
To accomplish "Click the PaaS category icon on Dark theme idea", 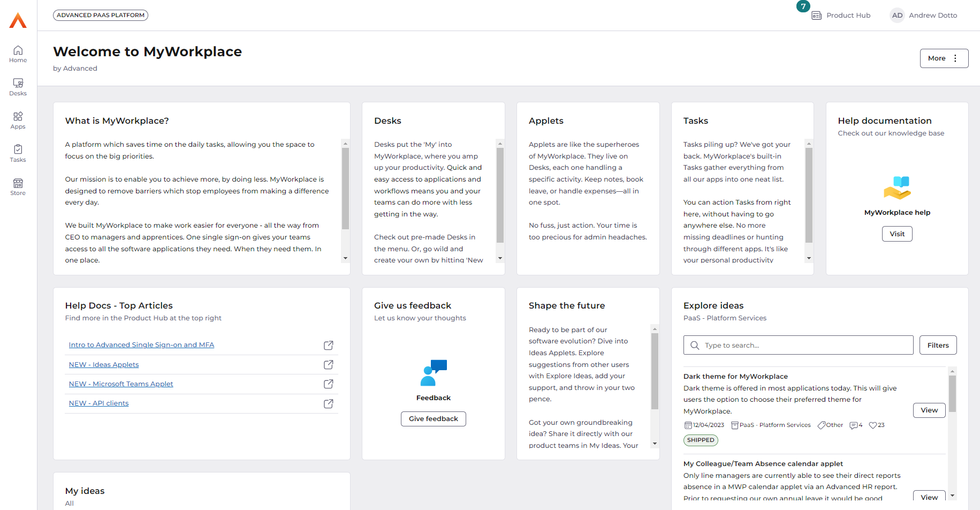I will point(735,425).
